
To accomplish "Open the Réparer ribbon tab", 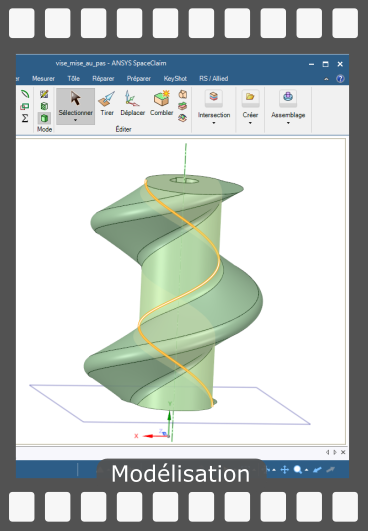I will [x=103, y=79].
